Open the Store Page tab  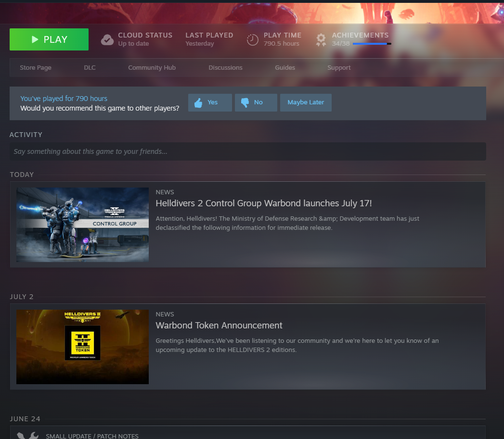(36, 67)
